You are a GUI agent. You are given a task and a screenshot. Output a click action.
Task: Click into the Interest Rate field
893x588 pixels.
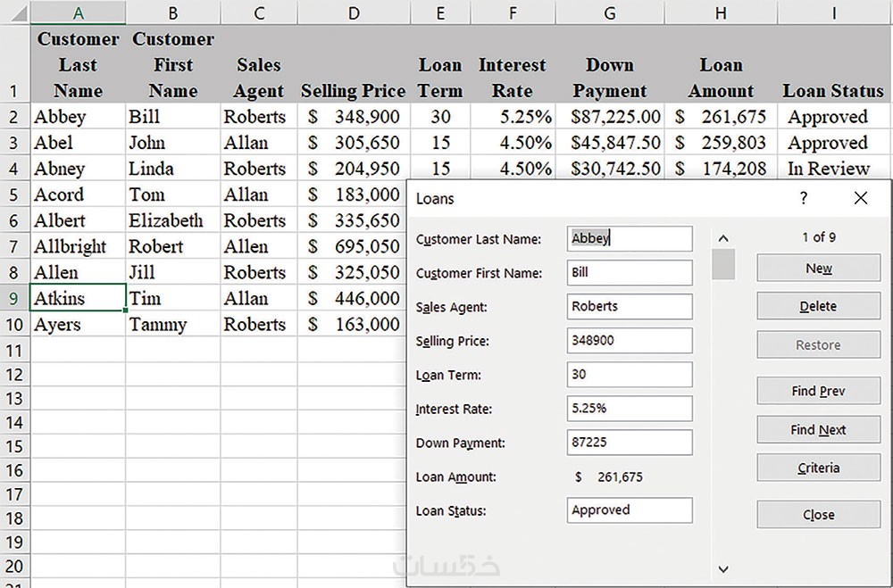coord(630,409)
